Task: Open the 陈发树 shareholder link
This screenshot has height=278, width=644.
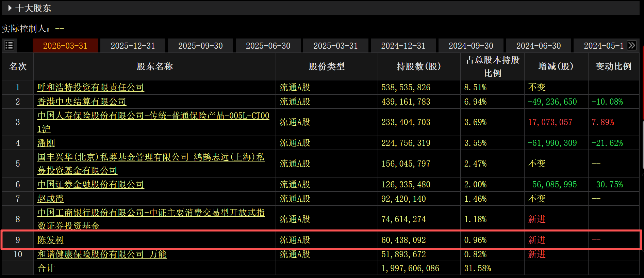Action: pos(50,240)
